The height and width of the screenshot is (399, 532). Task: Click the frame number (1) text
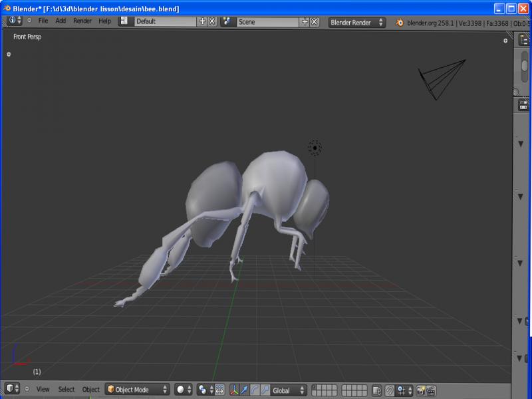pos(37,372)
